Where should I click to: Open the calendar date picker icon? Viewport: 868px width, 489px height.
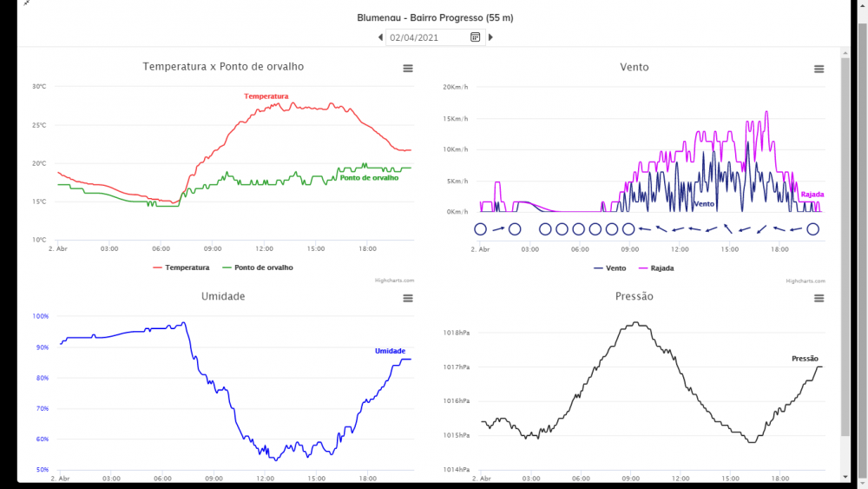476,37
